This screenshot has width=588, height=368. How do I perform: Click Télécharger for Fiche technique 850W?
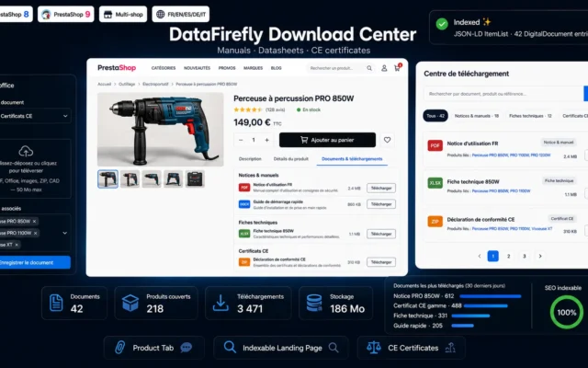(x=381, y=234)
